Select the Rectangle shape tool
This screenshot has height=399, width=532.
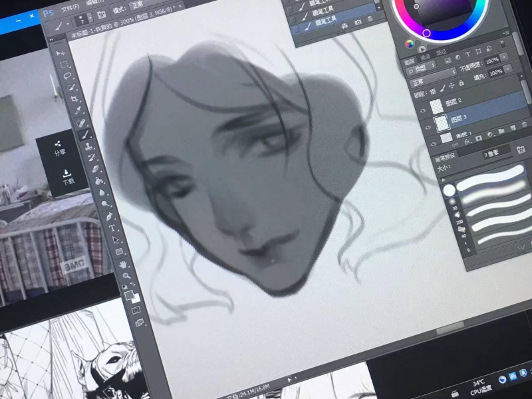point(119,252)
